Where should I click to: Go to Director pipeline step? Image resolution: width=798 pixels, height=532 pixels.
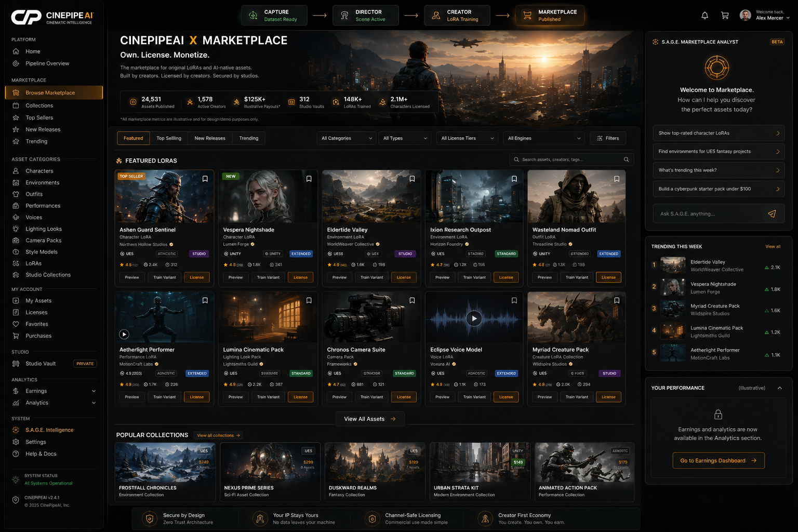coord(366,16)
